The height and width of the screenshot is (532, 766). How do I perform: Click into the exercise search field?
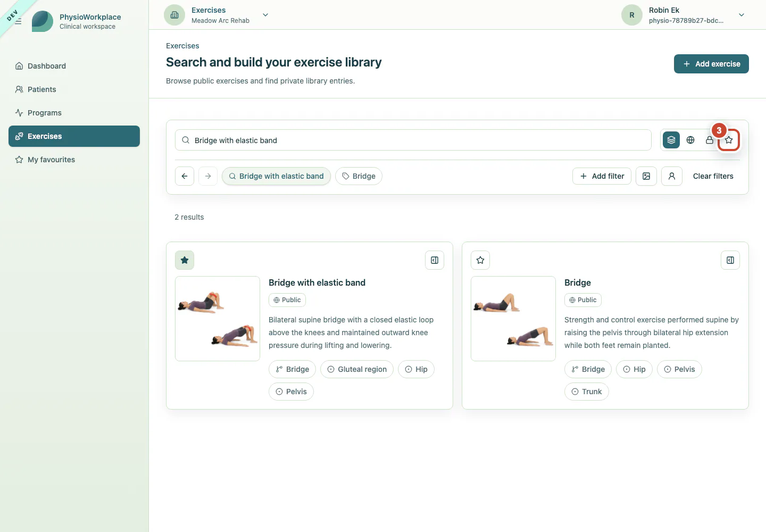point(413,140)
